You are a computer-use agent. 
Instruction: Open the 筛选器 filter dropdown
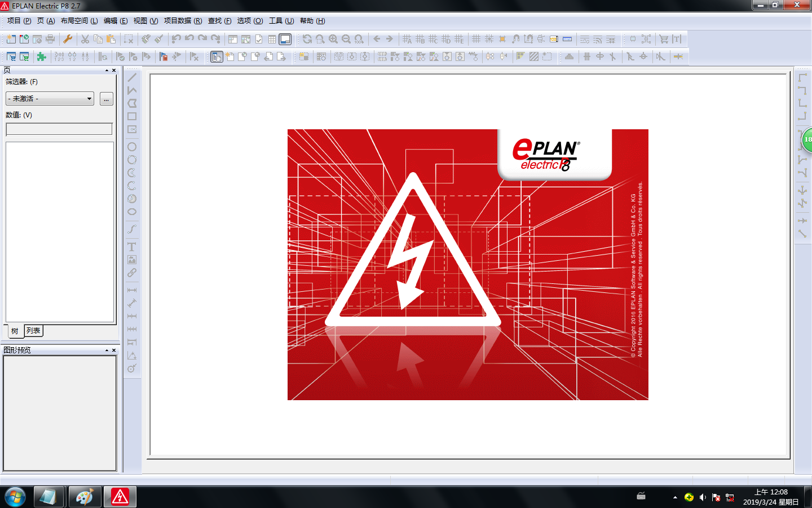(x=50, y=99)
